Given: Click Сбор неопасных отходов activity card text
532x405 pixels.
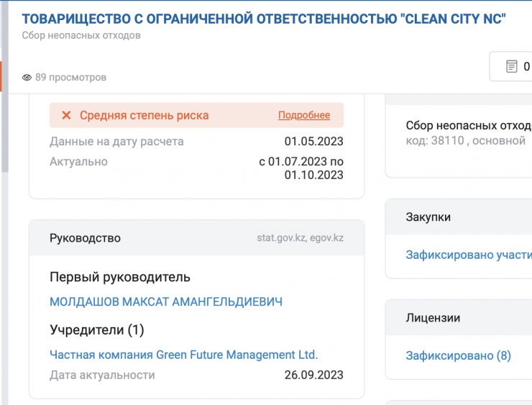Looking at the screenshot, I should tap(468, 126).
